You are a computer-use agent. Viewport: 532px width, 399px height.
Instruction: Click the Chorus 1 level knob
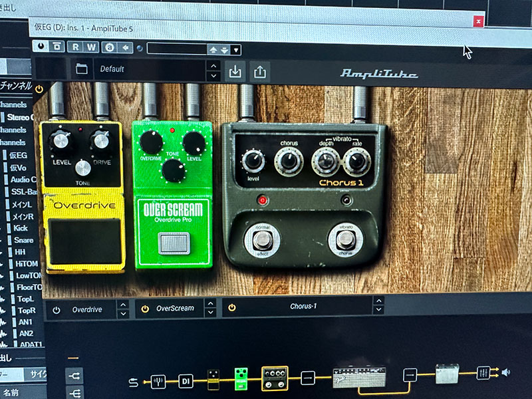[x=253, y=161]
